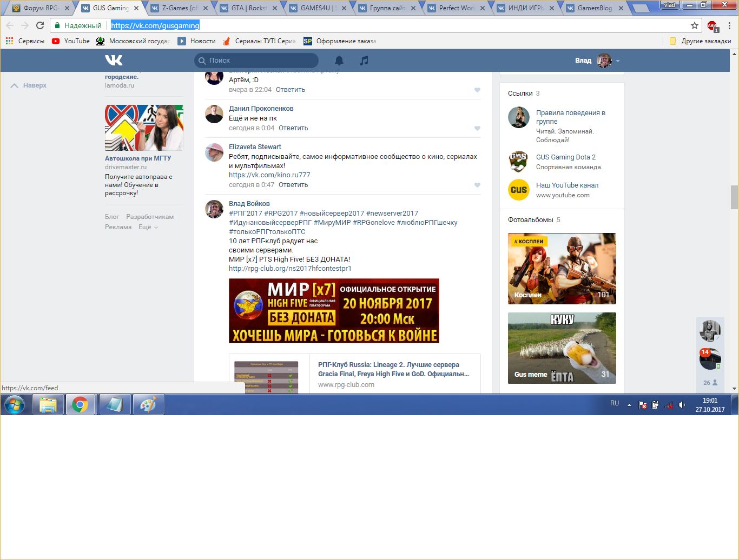Click the Chrome taskbar icon
This screenshot has width=739, height=560.
coord(80,404)
